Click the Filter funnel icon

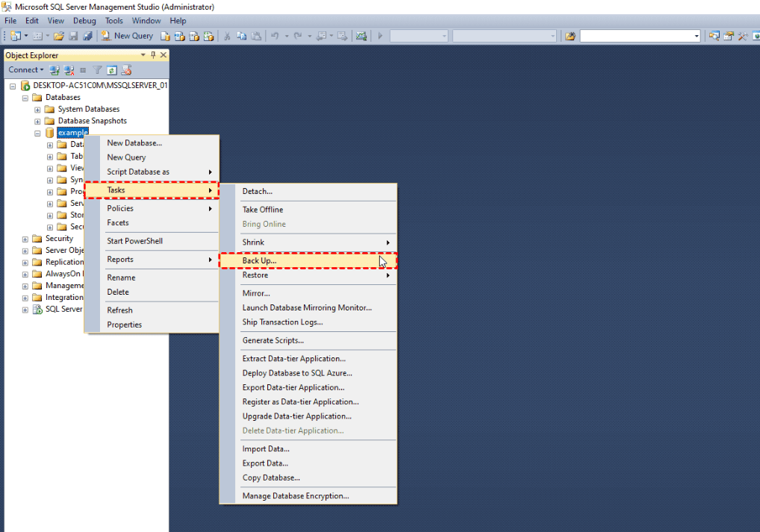click(97, 70)
